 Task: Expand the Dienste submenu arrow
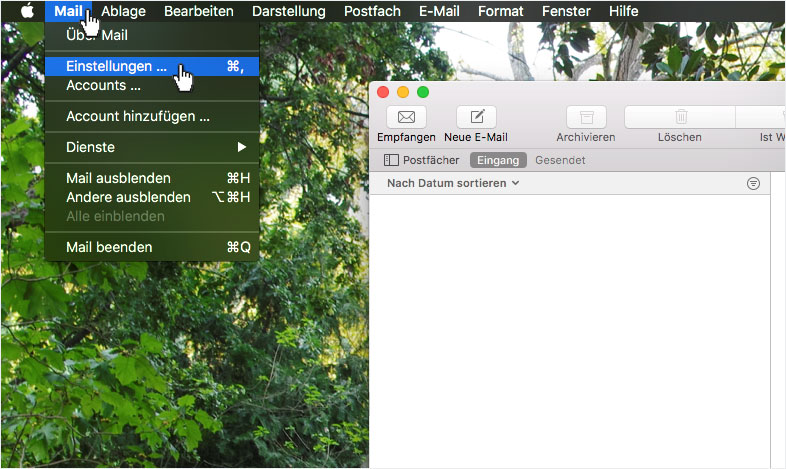pyautogui.click(x=242, y=147)
